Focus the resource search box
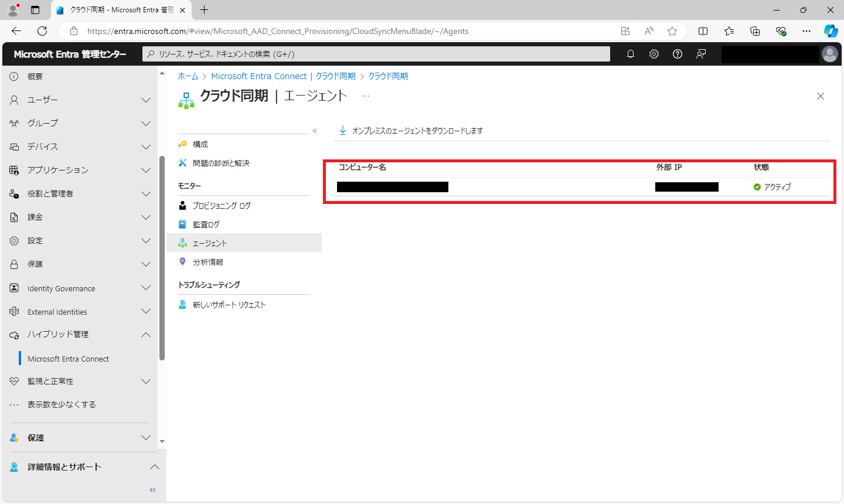Screen dimensions: 844x504 (376, 54)
